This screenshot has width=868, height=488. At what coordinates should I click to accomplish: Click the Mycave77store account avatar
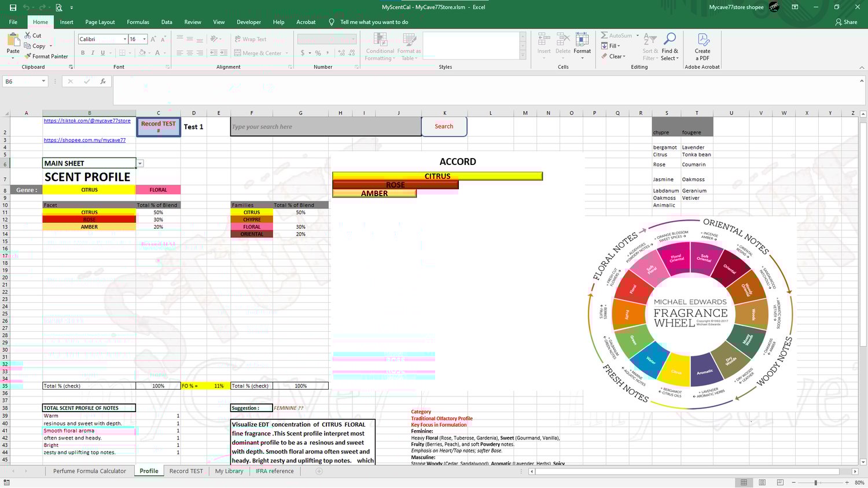tap(774, 7)
